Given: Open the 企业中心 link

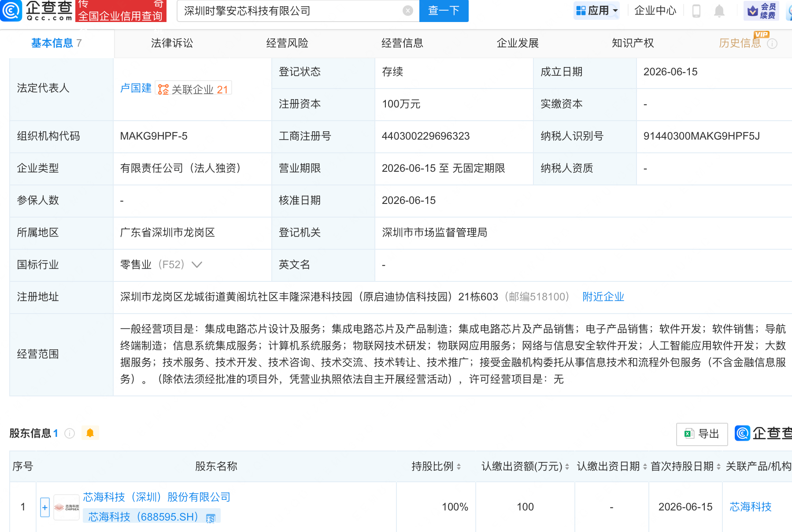Looking at the screenshot, I should click(x=655, y=11).
